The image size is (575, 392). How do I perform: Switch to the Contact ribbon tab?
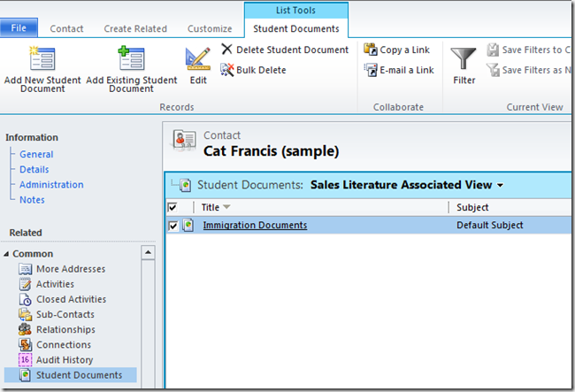[x=66, y=28]
